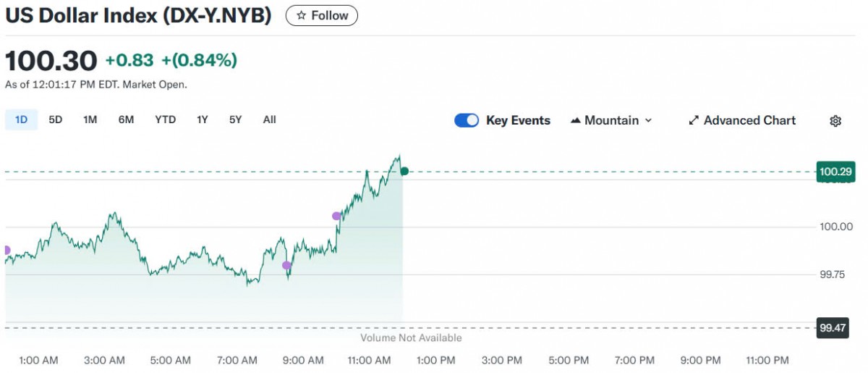Click the purple key event marker near 10:00 AM
Viewport: 868px width, 373px height.
[x=336, y=216]
